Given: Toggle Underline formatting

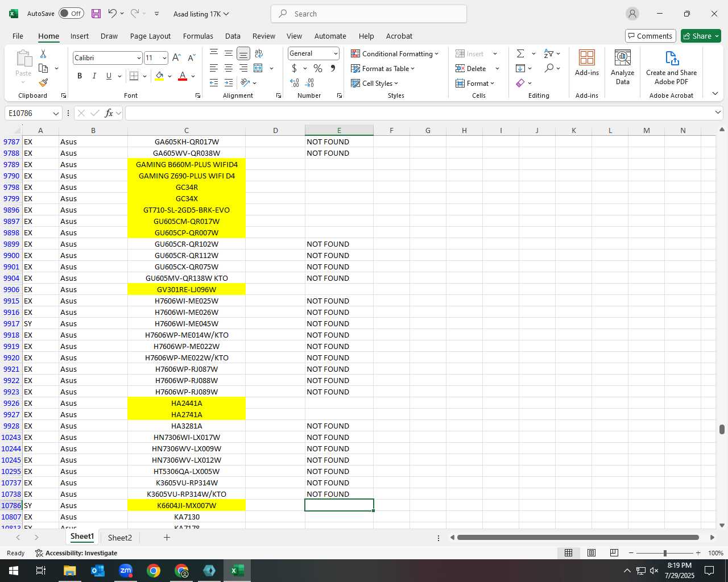Looking at the screenshot, I should click(x=109, y=76).
